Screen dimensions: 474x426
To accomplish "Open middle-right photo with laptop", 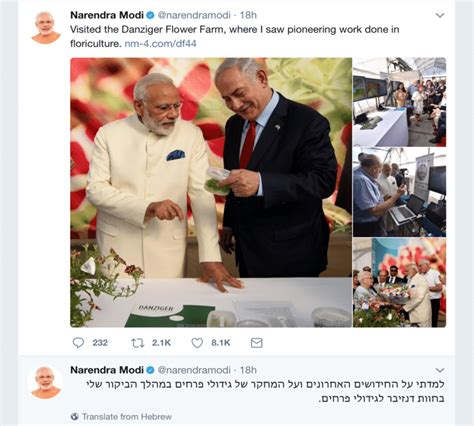I will [x=399, y=192].
